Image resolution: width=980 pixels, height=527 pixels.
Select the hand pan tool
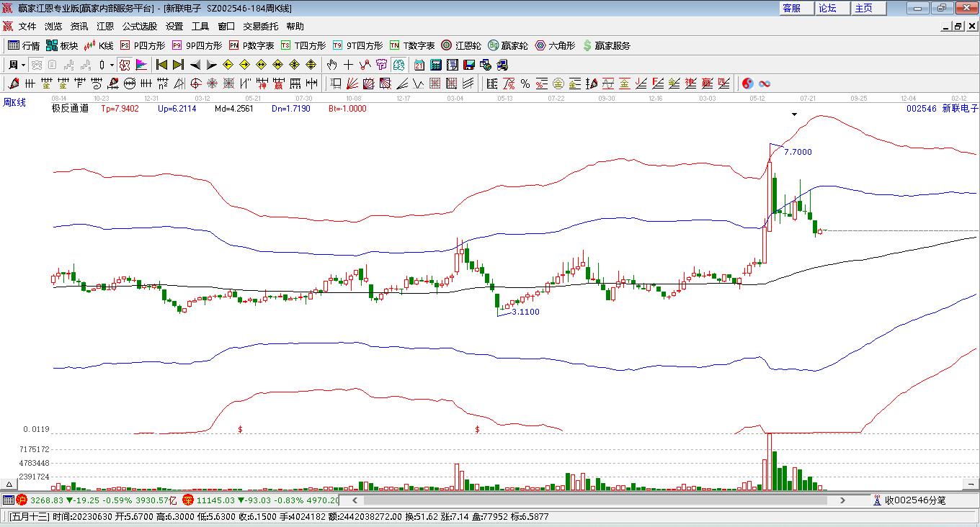pos(331,65)
